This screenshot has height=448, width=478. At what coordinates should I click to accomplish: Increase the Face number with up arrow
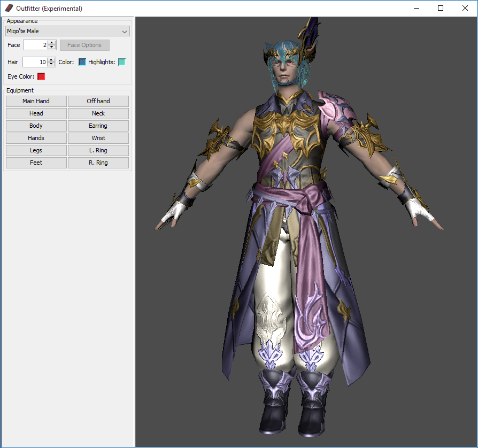tap(52, 43)
